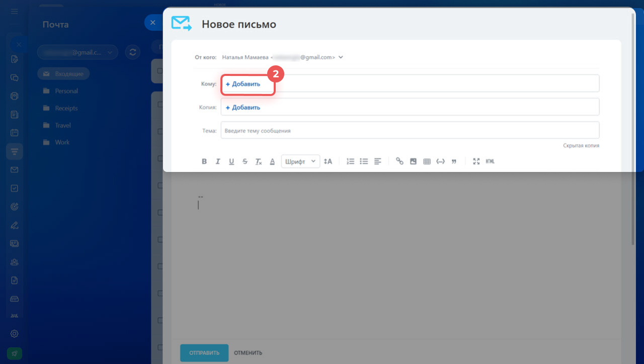Insert a bulleted list
Screen dimensions: 644x364
point(364,161)
